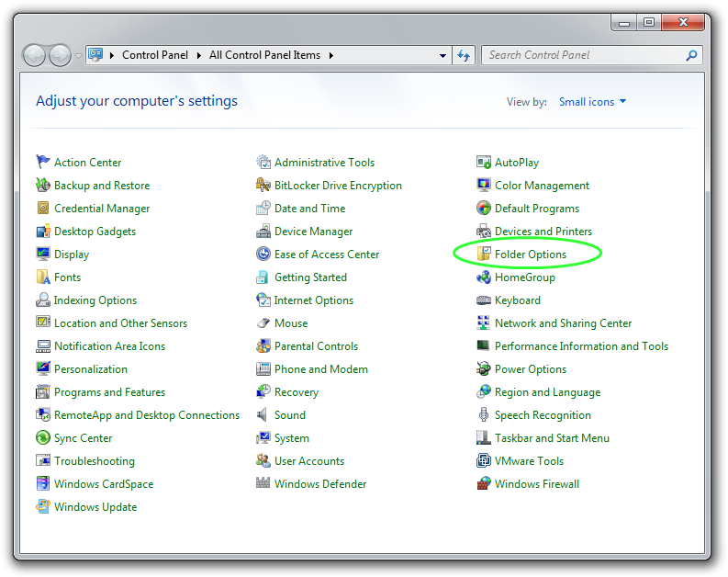Click the HomeGroup icon

(483, 277)
